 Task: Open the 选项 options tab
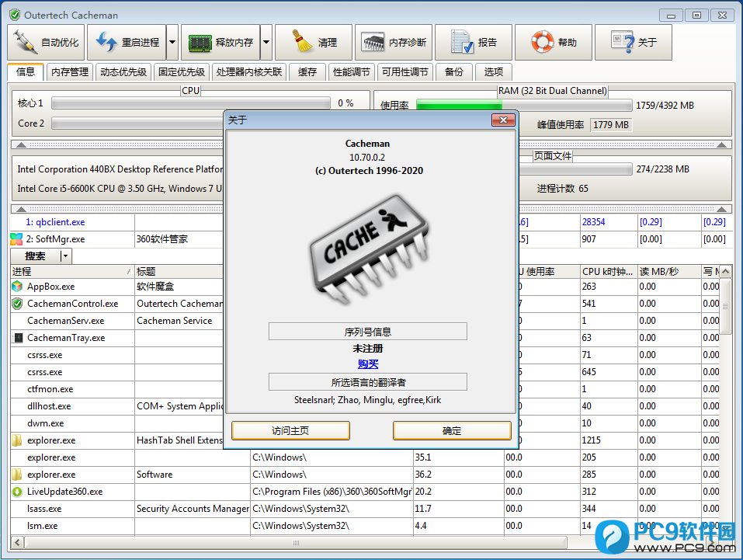click(x=494, y=72)
